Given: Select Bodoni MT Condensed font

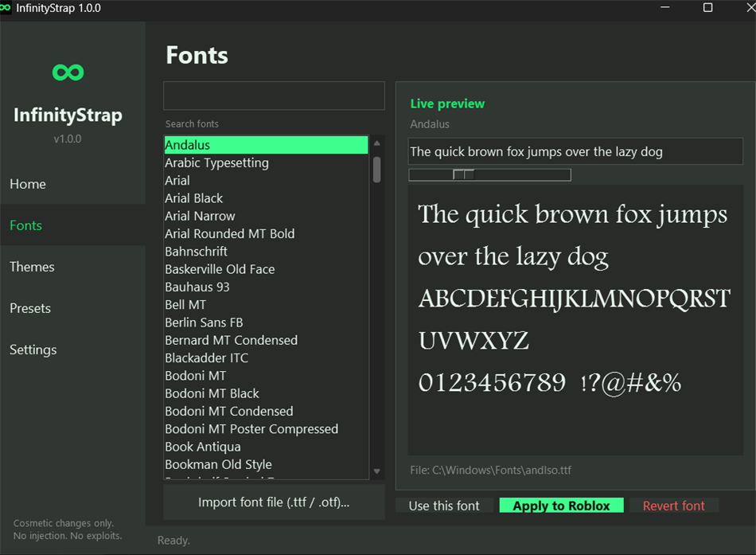Looking at the screenshot, I should click(x=266, y=411).
